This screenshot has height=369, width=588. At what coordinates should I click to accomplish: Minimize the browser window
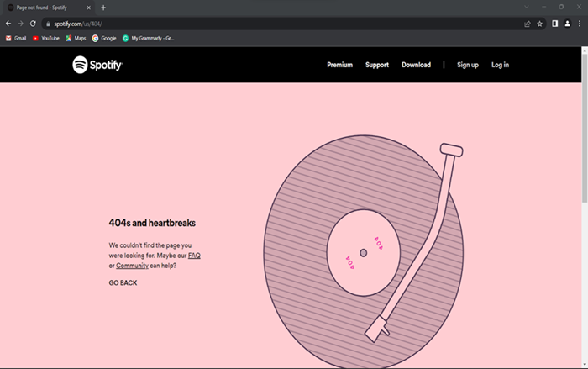543,7
